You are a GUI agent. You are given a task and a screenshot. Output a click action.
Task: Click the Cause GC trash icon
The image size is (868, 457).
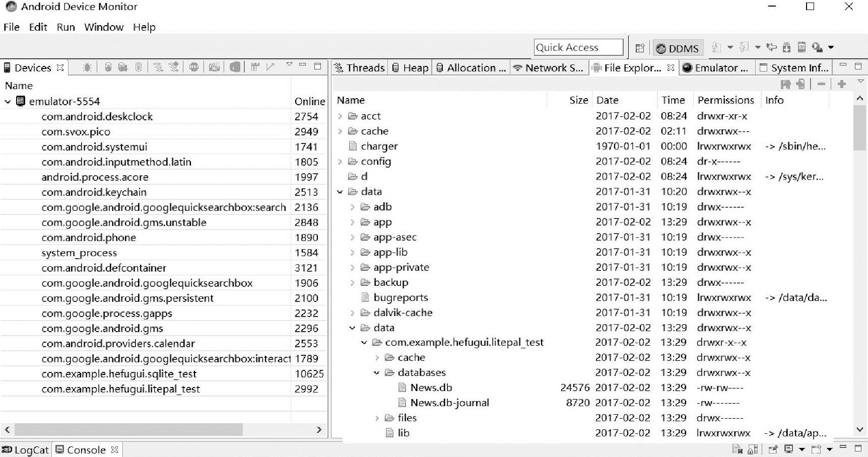pos(139,67)
